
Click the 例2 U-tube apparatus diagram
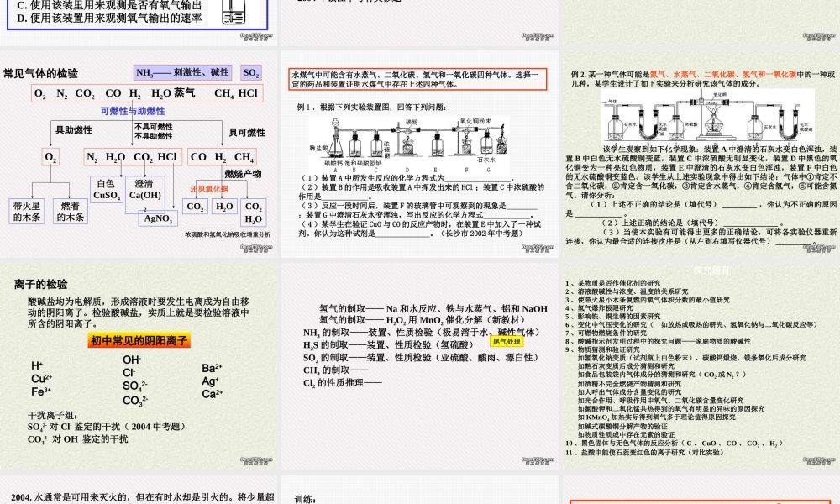(707, 118)
